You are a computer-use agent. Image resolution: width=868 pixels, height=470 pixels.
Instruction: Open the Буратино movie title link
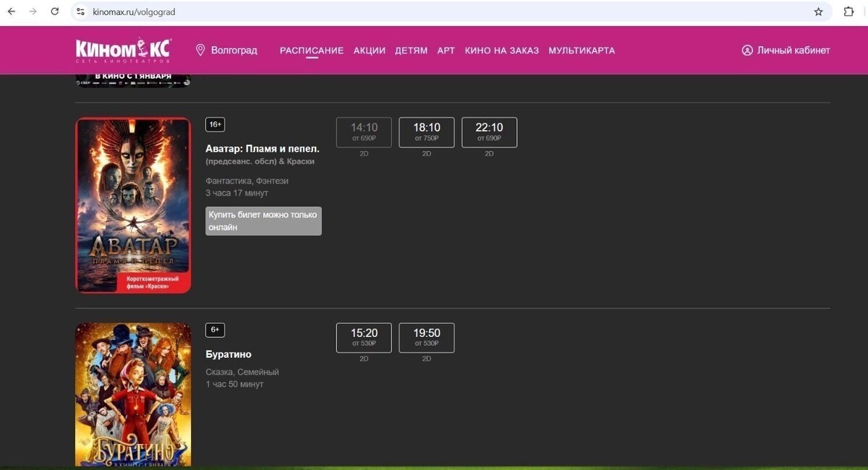pyautogui.click(x=229, y=354)
